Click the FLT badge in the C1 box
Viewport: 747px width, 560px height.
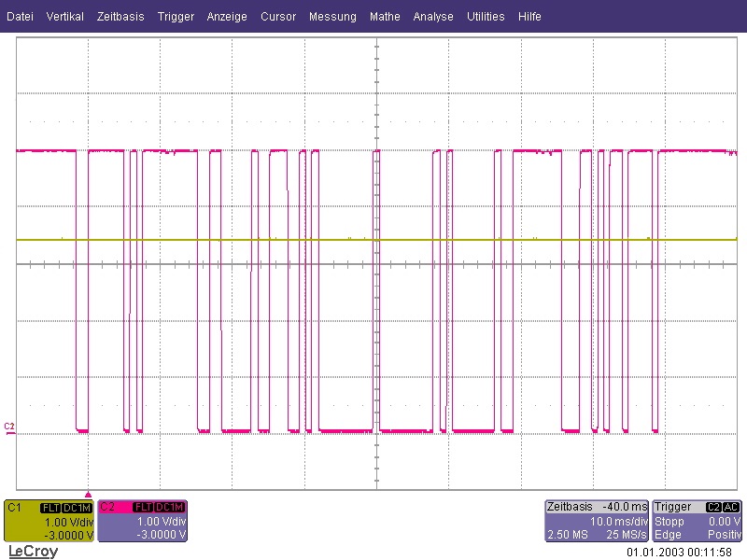coord(50,508)
